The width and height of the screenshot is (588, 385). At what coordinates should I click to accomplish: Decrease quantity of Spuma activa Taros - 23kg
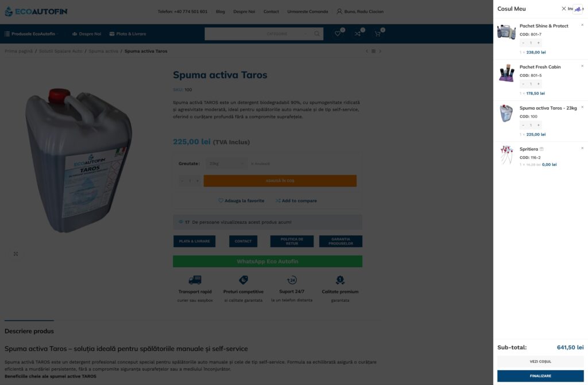pos(523,125)
